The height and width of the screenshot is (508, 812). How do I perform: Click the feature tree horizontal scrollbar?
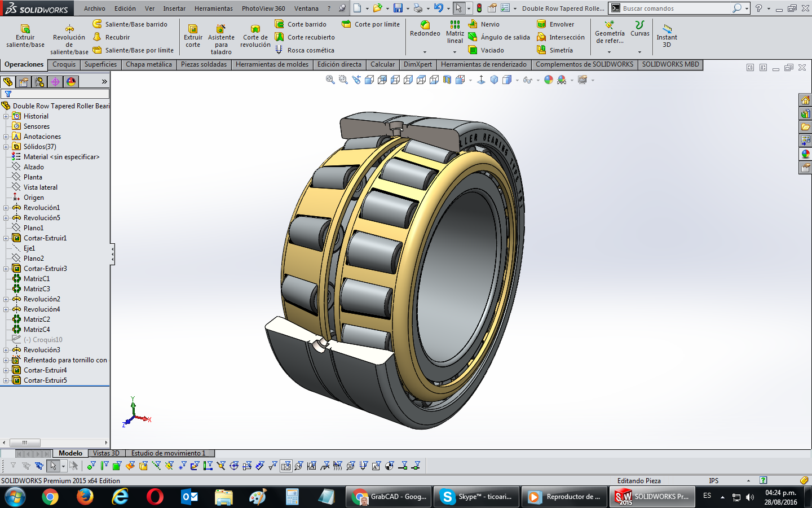click(x=54, y=443)
